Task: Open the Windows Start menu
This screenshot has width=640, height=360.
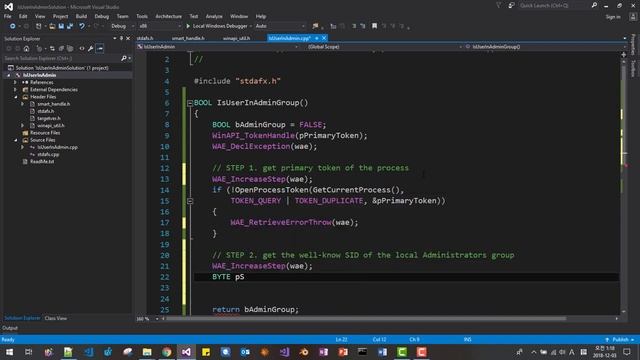Action: click(x=9, y=352)
